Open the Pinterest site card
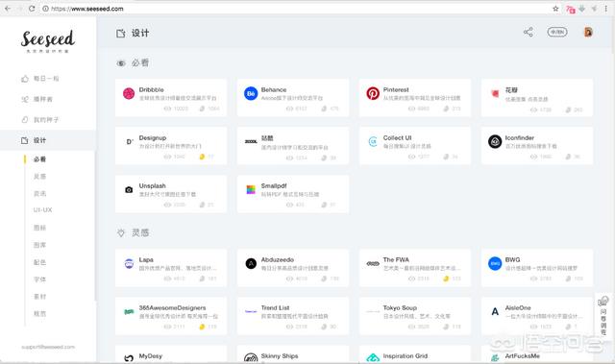Image resolution: width=615 pixels, height=364 pixels. click(415, 98)
